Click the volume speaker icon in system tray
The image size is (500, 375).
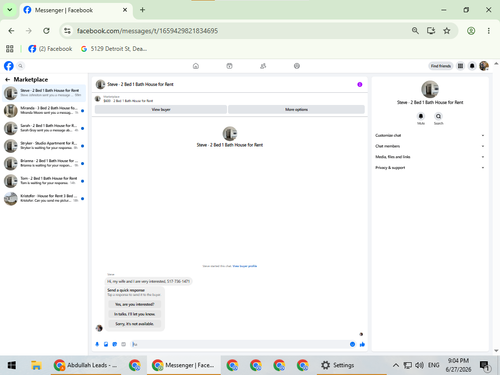(419, 365)
